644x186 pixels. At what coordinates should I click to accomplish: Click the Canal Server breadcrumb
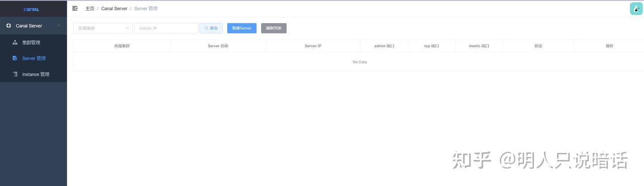point(114,8)
